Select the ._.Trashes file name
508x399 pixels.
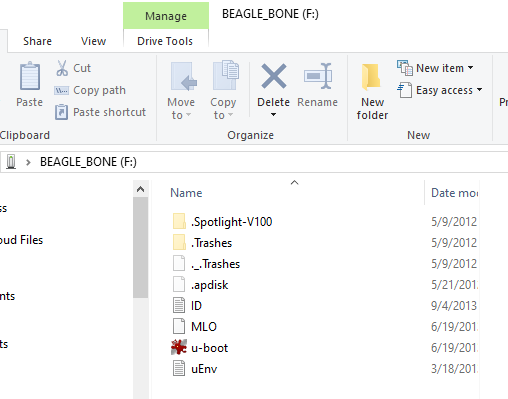216,264
